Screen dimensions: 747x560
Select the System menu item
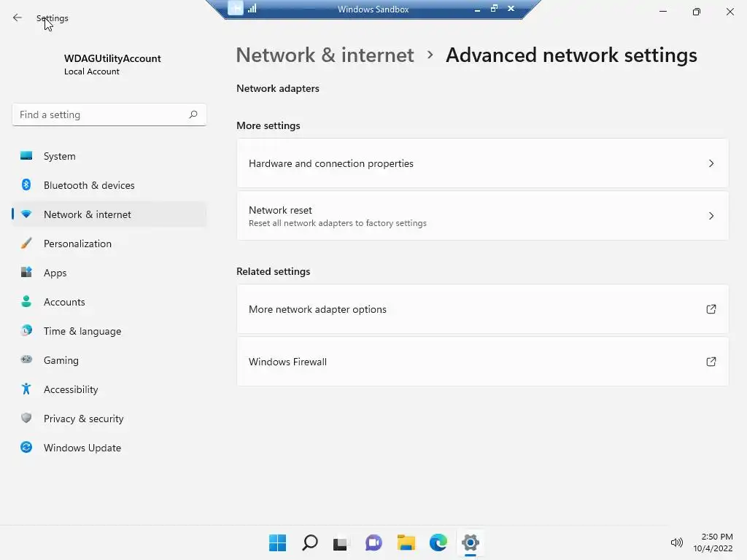point(59,156)
